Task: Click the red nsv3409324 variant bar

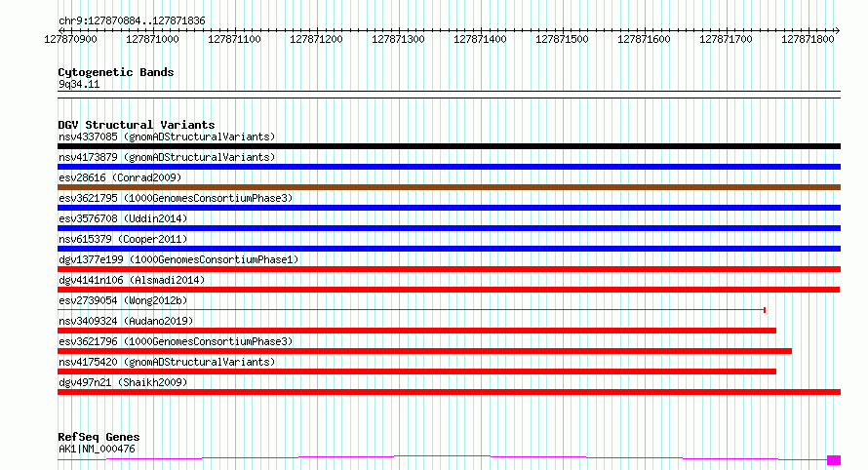Action: (416, 331)
